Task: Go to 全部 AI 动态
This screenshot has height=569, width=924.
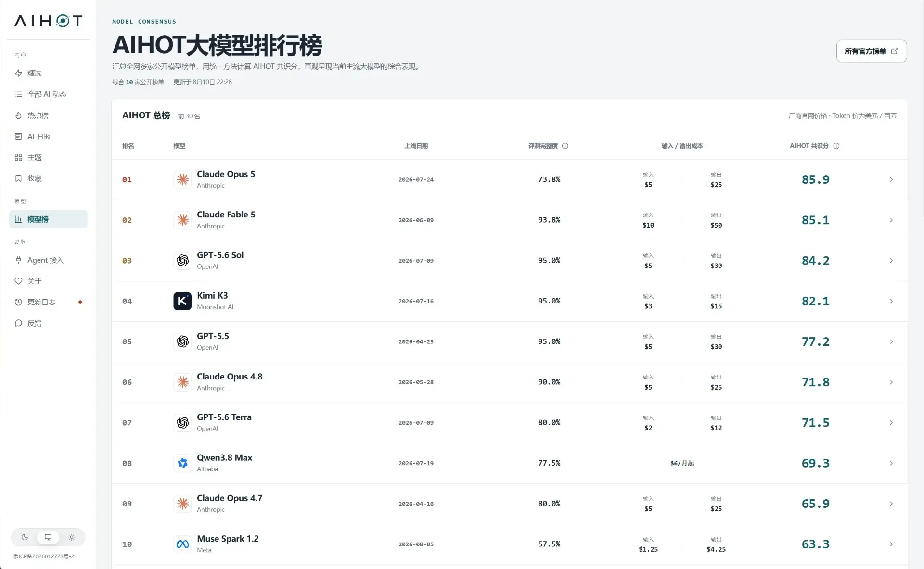Action: pos(48,94)
